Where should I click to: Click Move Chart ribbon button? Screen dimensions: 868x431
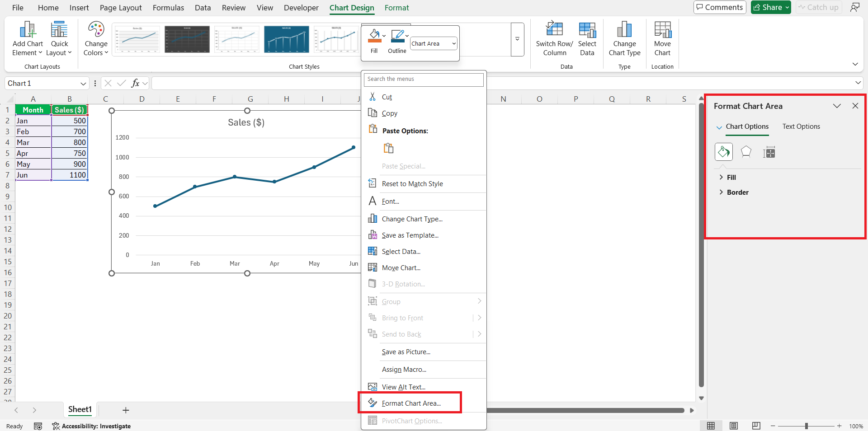[662, 39]
